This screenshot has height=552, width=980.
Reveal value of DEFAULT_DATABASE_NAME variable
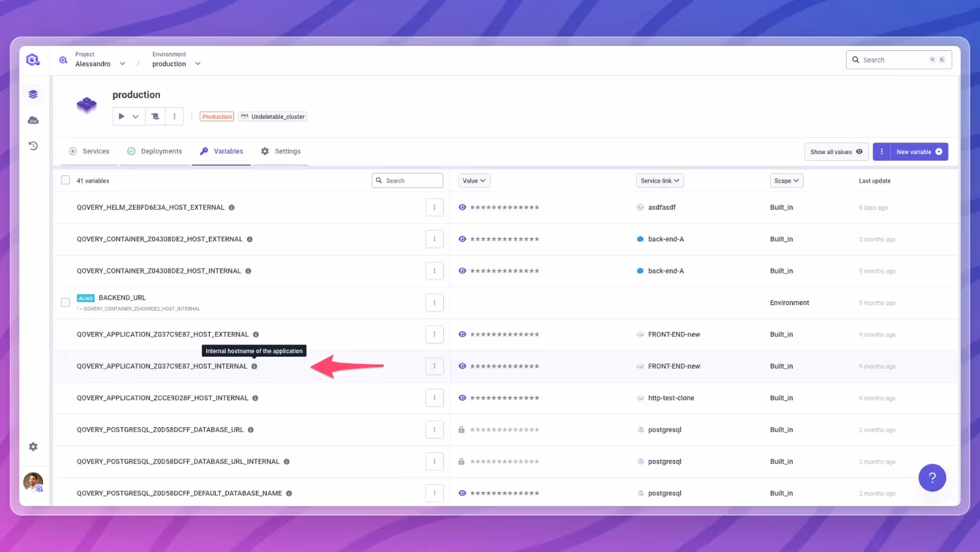click(462, 493)
